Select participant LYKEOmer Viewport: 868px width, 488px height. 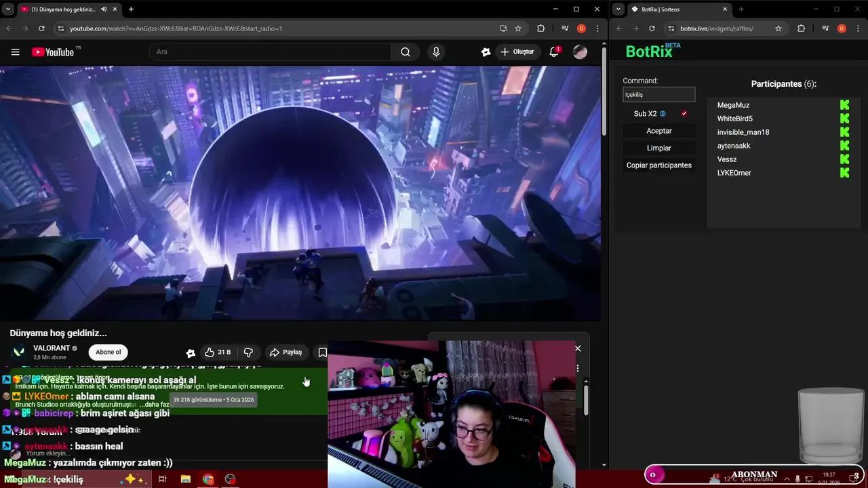click(x=734, y=173)
